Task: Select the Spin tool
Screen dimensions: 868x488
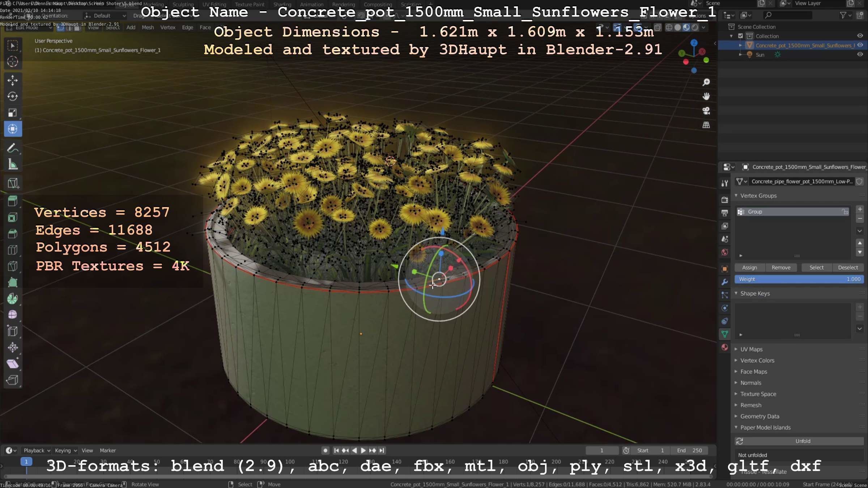Action: click(x=13, y=299)
